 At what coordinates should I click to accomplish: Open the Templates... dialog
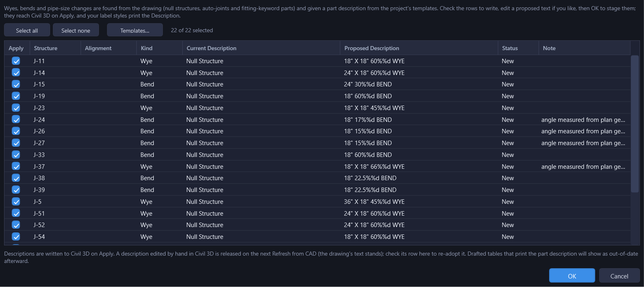[135, 30]
